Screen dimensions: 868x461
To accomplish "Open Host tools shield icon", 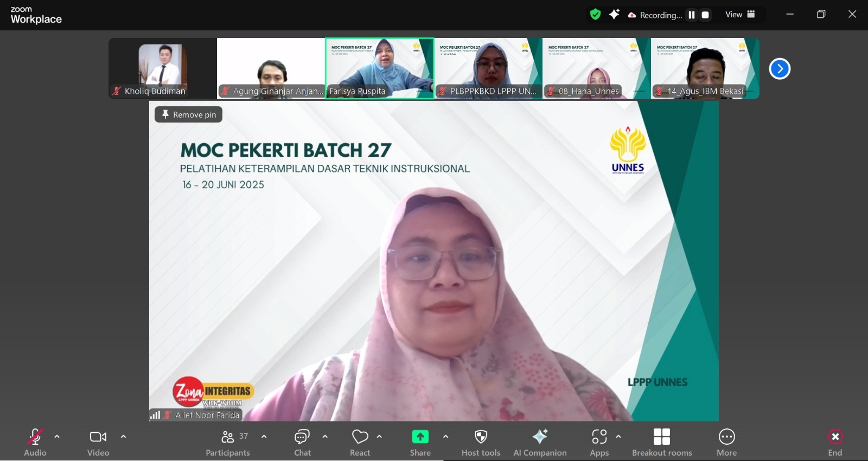I will [481, 442].
